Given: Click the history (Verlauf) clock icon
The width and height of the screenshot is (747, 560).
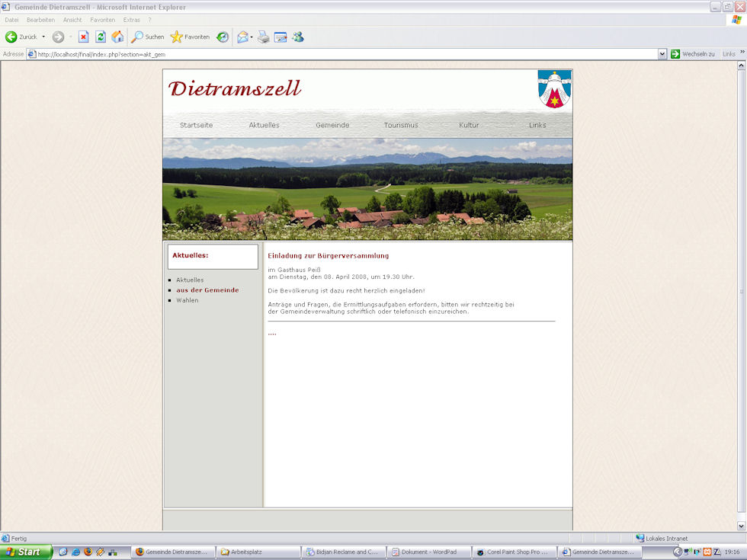Looking at the screenshot, I should (x=223, y=37).
